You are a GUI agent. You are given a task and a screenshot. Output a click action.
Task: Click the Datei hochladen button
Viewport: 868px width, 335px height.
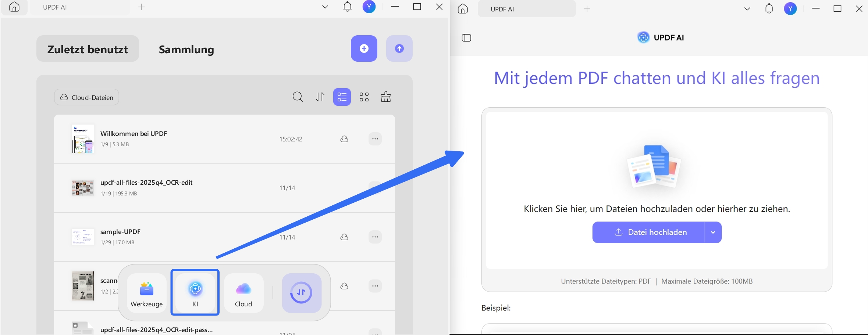click(649, 232)
